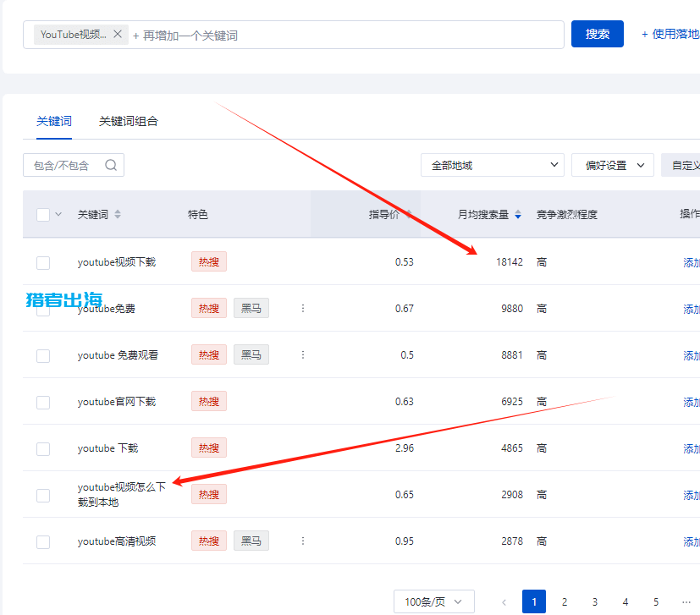Open the 100条/页 page size dropdown
Image resolution: width=700 pixels, height=615 pixels.
point(434,601)
